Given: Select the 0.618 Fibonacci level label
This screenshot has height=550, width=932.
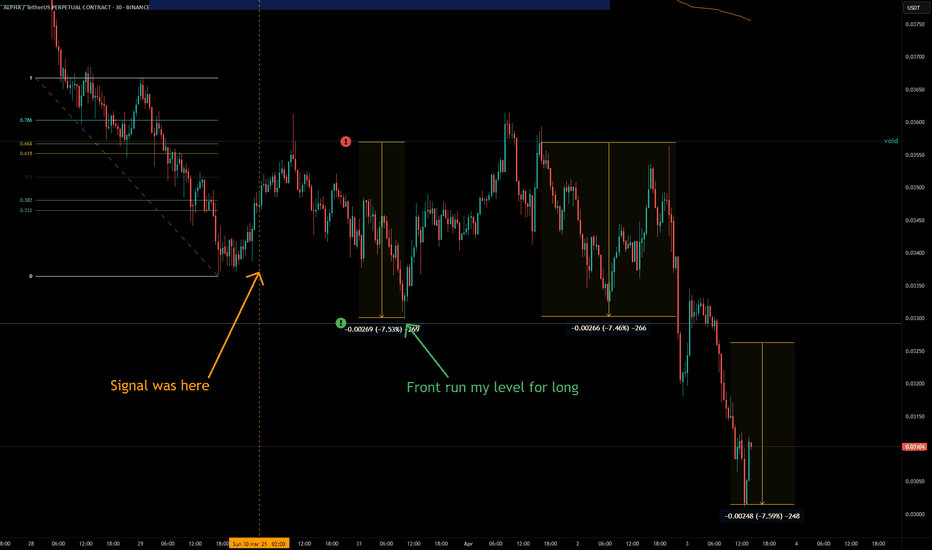Looking at the screenshot, I should (x=26, y=153).
